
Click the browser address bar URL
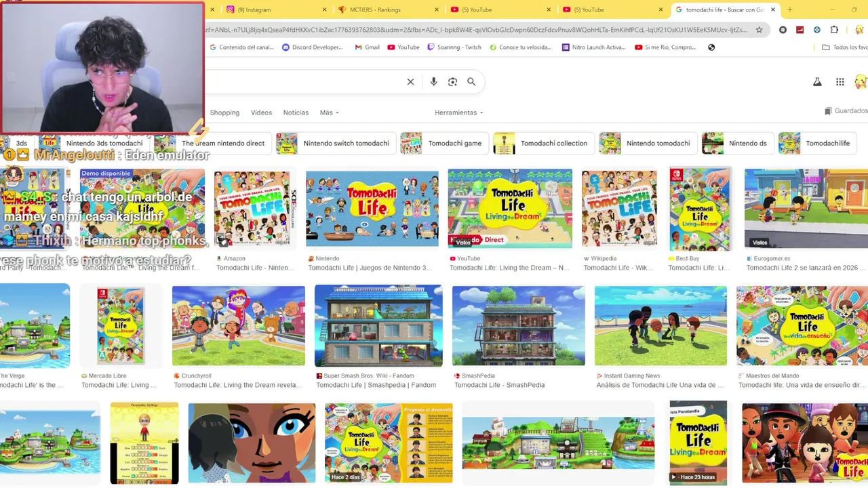click(x=477, y=30)
